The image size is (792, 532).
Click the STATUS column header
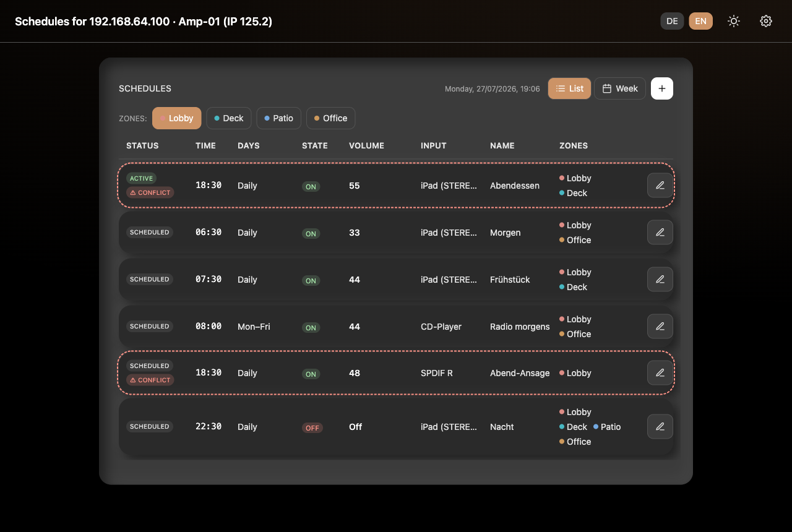click(142, 146)
